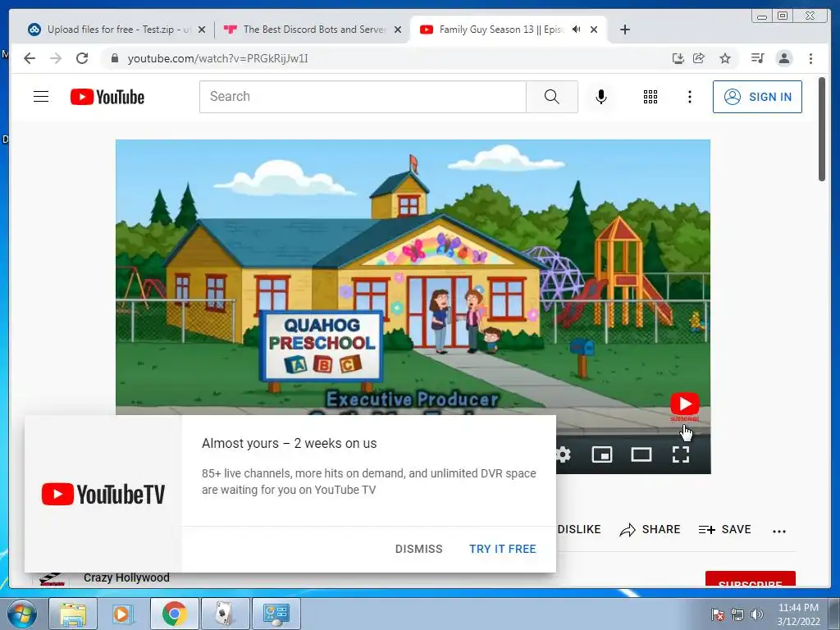Close the Discord Bots tab
This screenshot has height=630, width=840.
(398, 30)
